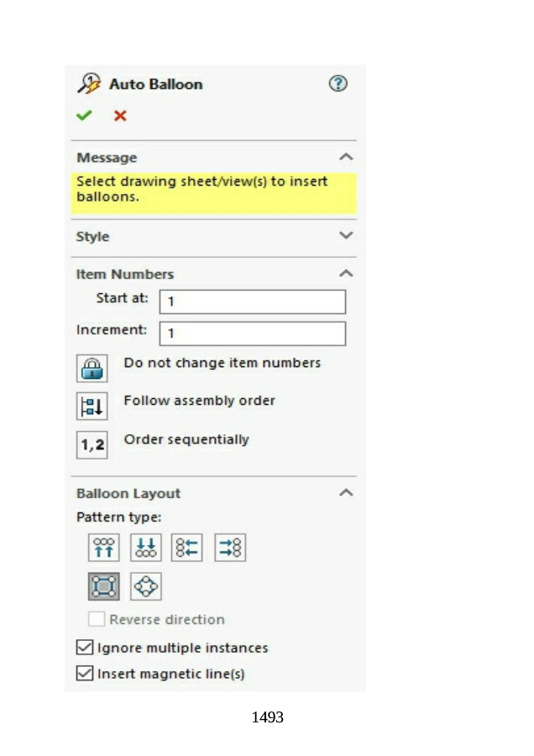Select layout balloons to top pattern
534x756 pixels.
[104, 548]
